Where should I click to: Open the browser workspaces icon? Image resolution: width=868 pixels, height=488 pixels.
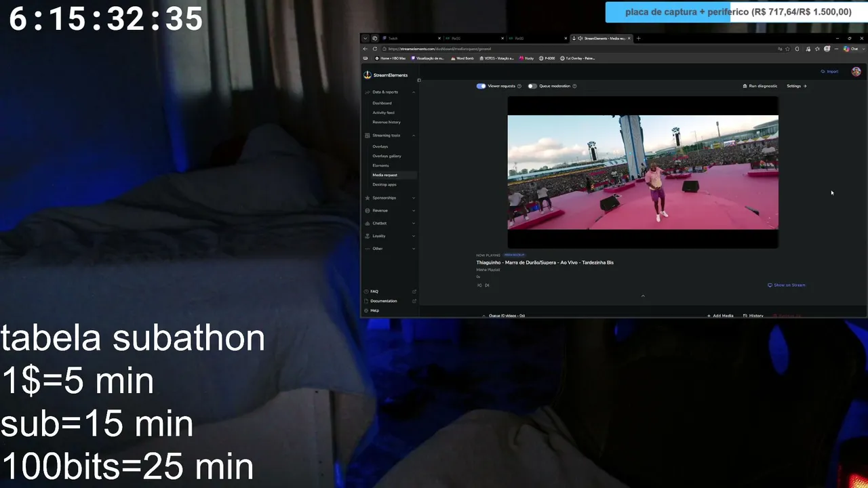(374, 38)
